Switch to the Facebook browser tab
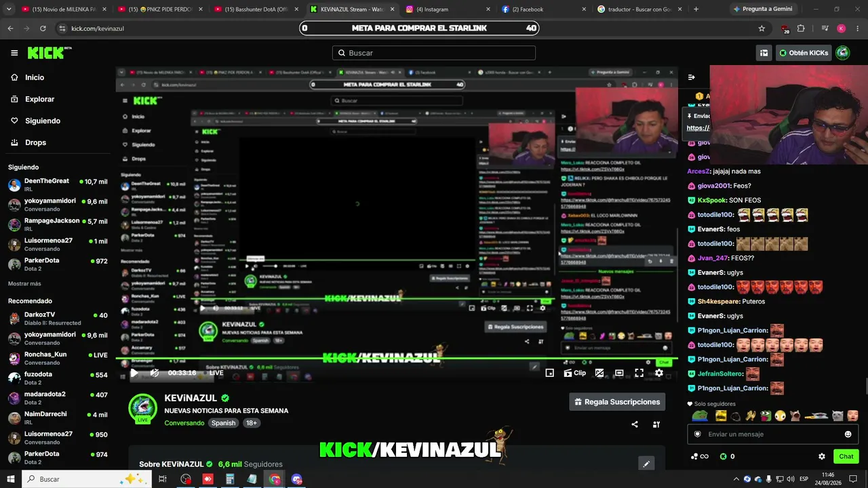The image size is (868, 488). 544,9
